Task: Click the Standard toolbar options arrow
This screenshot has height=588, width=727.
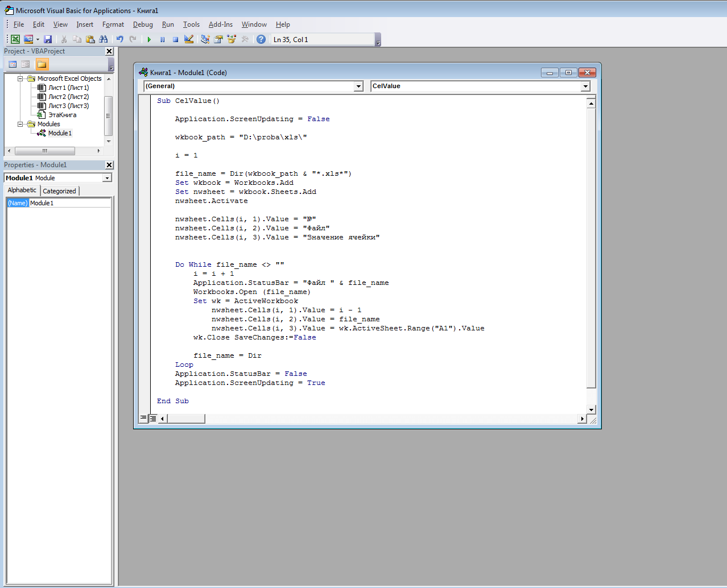Action: (x=378, y=40)
